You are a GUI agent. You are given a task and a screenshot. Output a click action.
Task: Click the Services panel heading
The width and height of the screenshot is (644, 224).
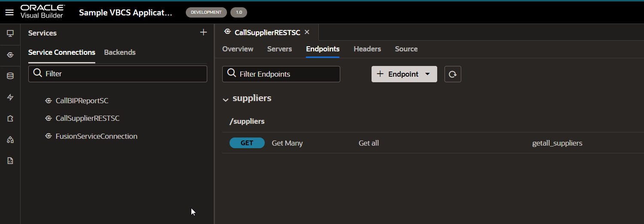(x=42, y=33)
